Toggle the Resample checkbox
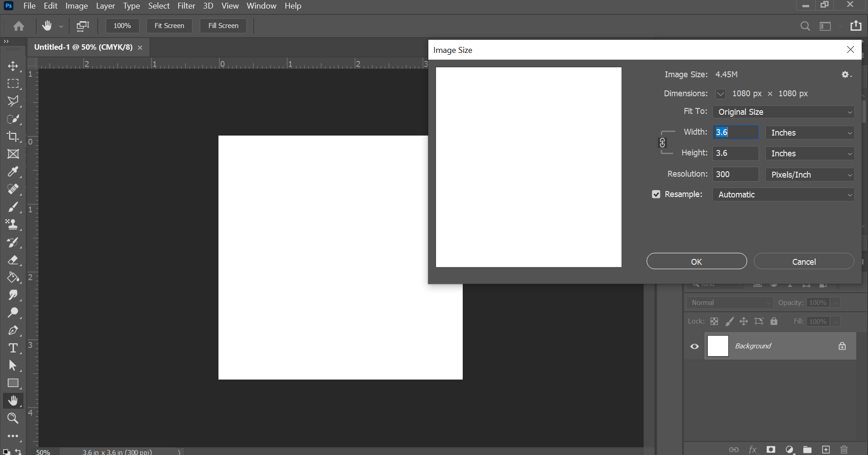 tap(656, 194)
